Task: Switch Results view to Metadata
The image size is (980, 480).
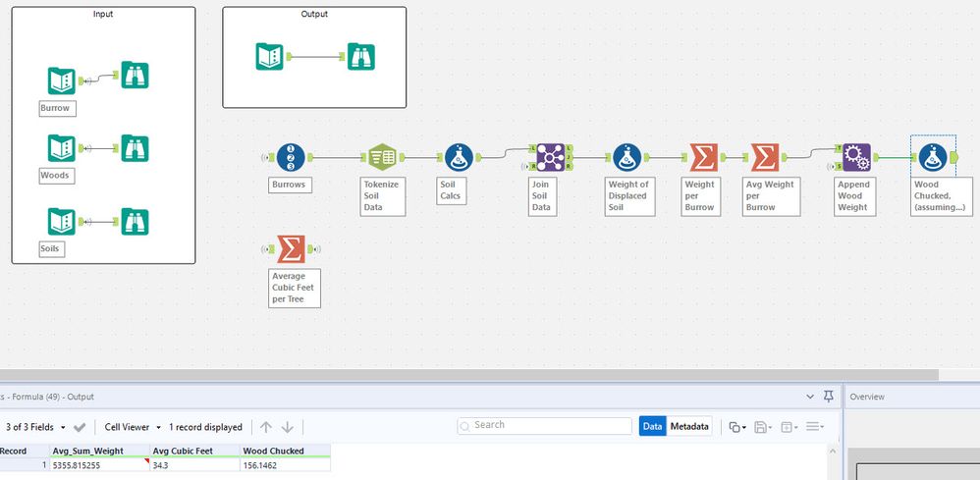Action: point(689,426)
